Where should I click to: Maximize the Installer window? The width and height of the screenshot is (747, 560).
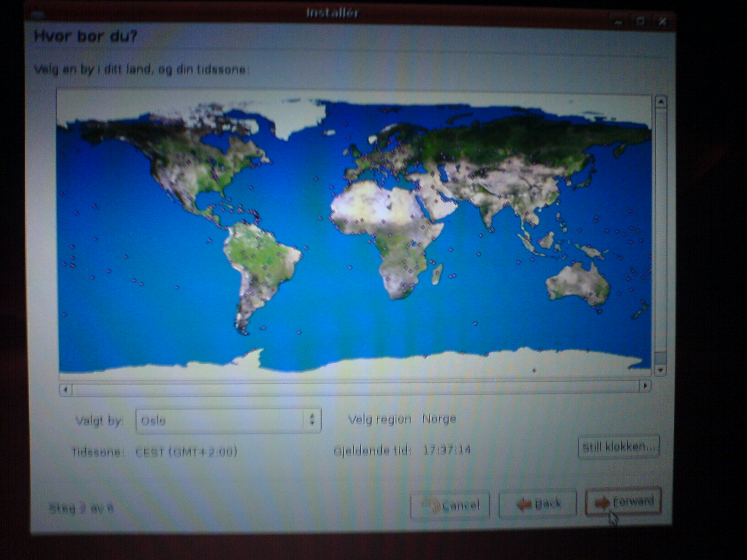[640, 21]
